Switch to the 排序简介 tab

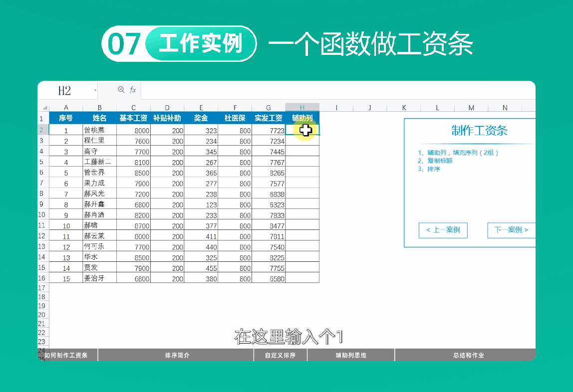[x=177, y=355]
